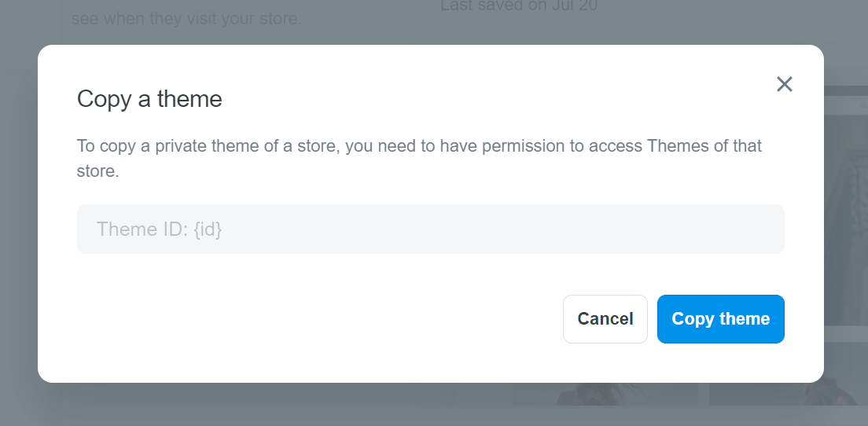Image resolution: width=868 pixels, height=426 pixels.
Task: Click the Theme ID input field
Action: 430,230
